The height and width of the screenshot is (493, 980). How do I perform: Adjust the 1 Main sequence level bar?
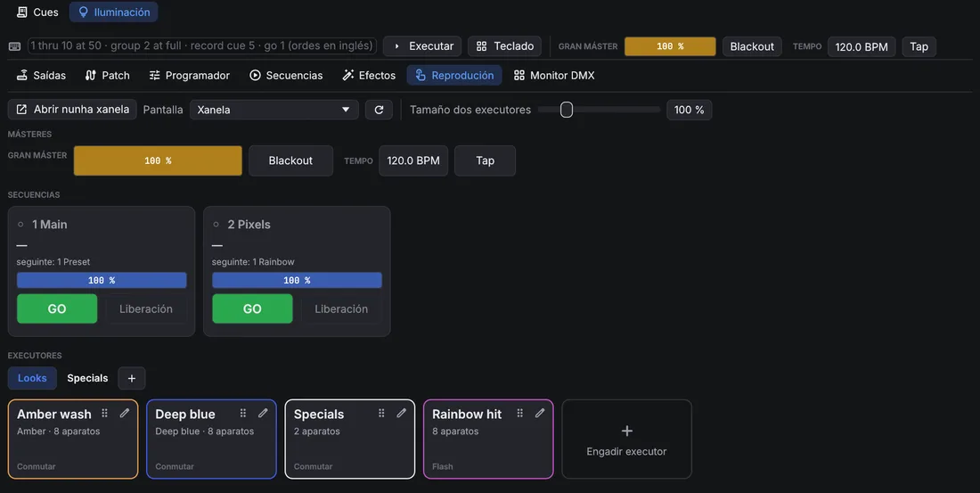(x=102, y=280)
